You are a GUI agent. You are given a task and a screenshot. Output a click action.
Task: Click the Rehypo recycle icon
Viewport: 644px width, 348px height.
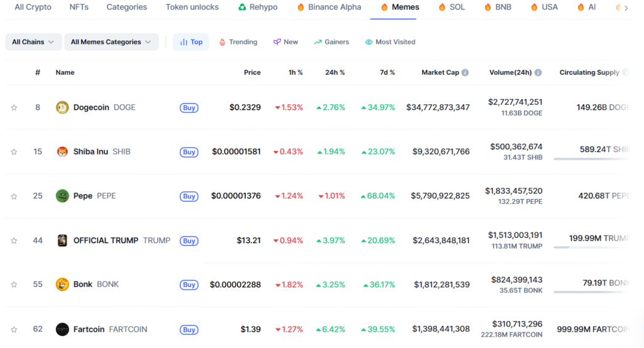click(242, 7)
